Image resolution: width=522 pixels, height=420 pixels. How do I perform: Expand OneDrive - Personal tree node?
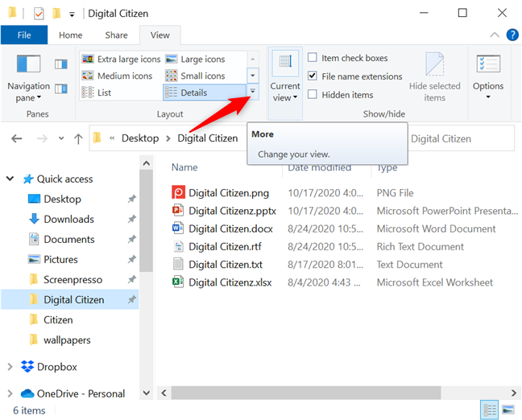[x=10, y=393]
